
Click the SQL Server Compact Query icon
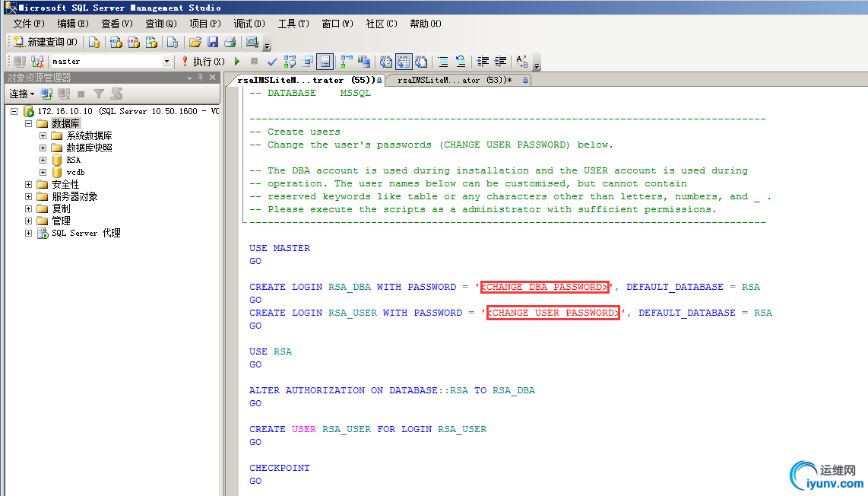[x=173, y=42]
